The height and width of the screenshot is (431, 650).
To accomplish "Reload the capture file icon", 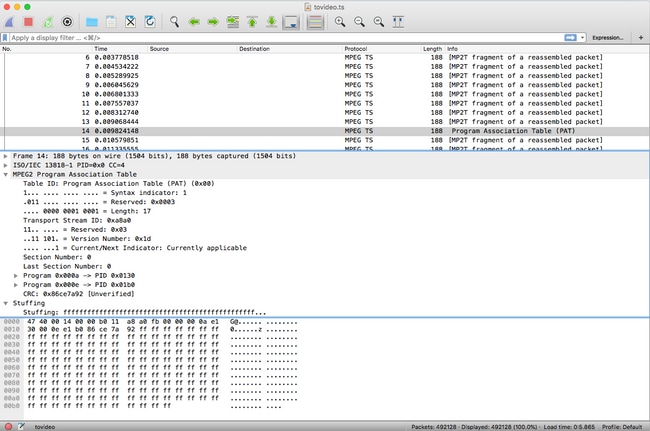I will pos(150,22).
